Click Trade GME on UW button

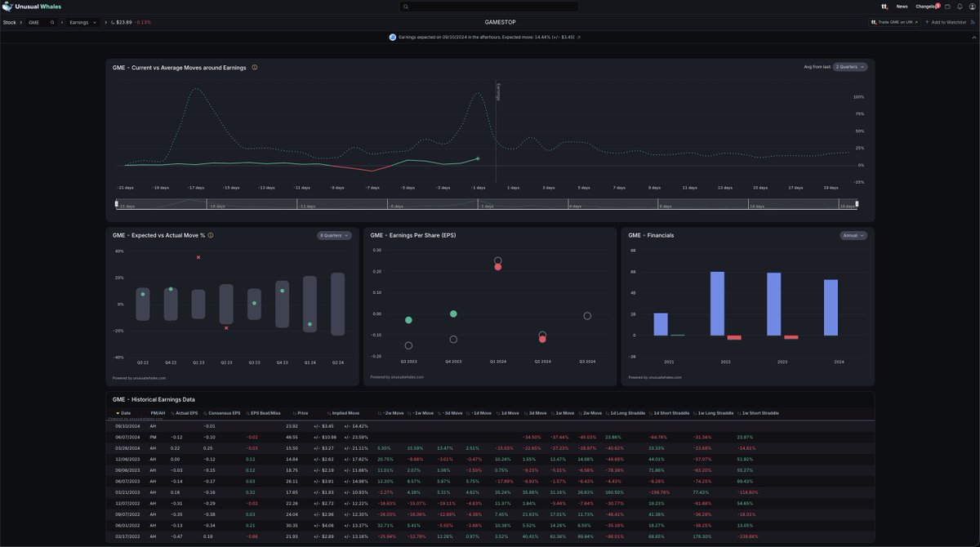[x=894, y=22]
